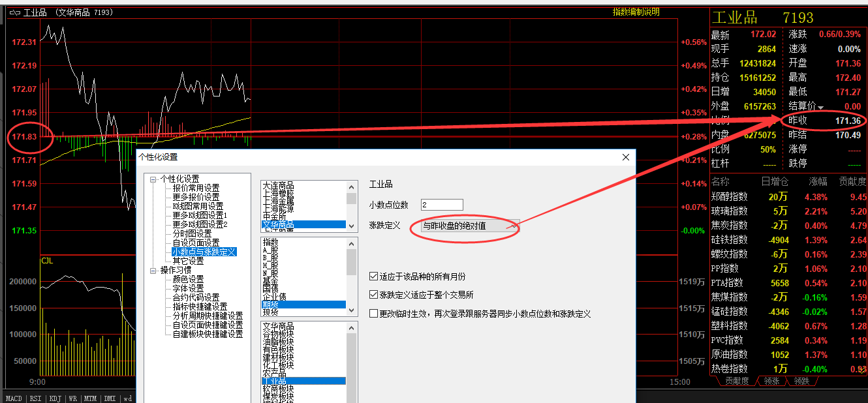Close the 个性化设置 dialog
The height and width of the screenshot is (403, 868).
(626, 157)
